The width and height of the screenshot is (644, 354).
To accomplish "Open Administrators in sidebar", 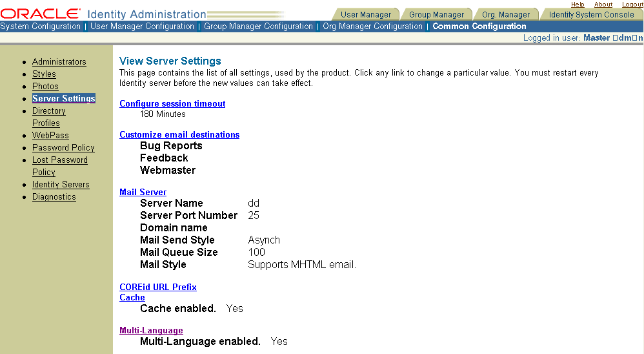I will click(x=59, y=61).
